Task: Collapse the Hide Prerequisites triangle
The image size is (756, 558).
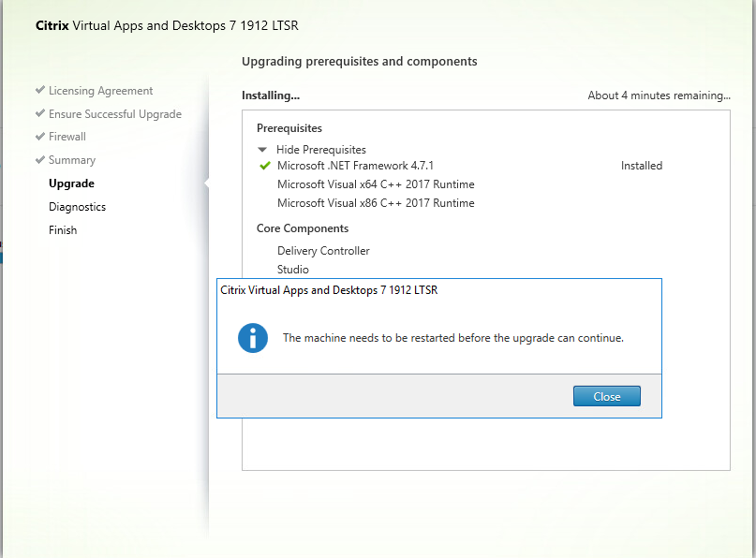Action: click(262, 150)
